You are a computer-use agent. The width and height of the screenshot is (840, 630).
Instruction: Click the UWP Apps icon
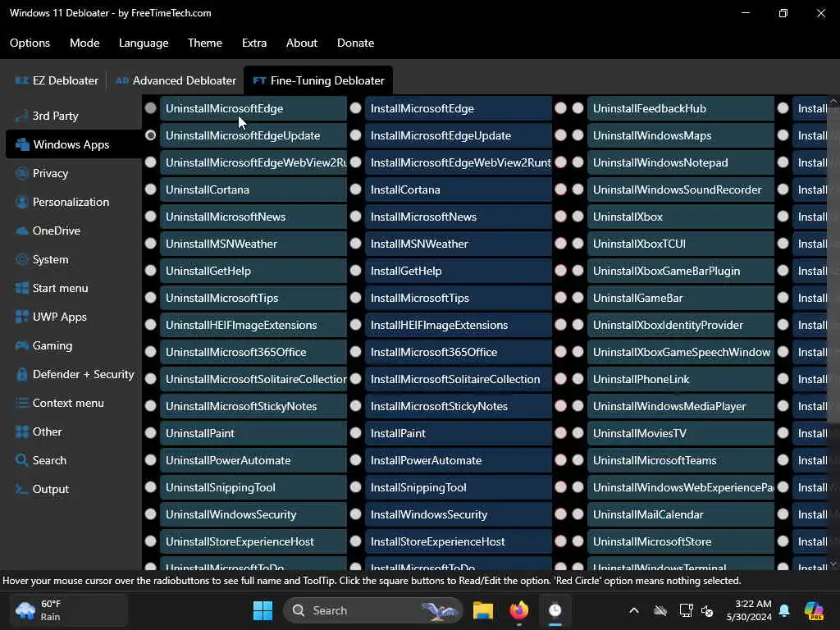pyautogui.click(x=21, y=317)
